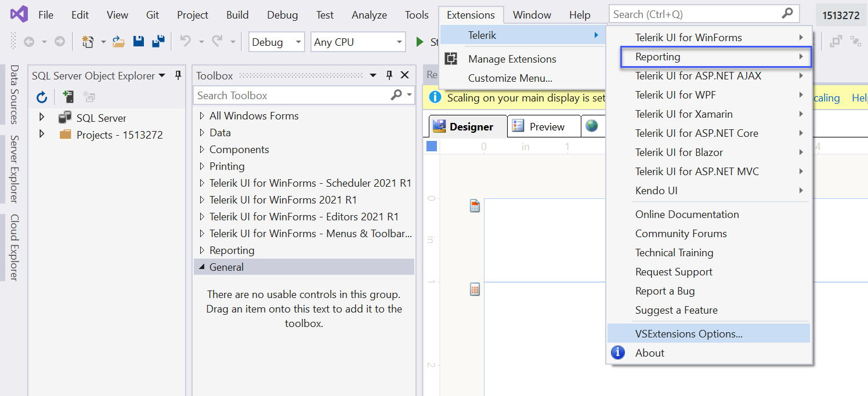868x396 pixels.
Task: Click the Save All toolbar icon
Action: pyautogui.click(x=158, y=42)
